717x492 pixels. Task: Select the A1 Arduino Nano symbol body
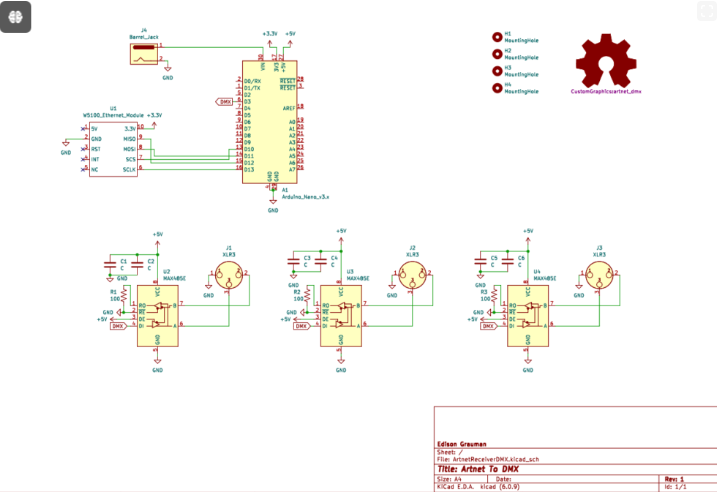pyautogui.click(x=269, y=122)
